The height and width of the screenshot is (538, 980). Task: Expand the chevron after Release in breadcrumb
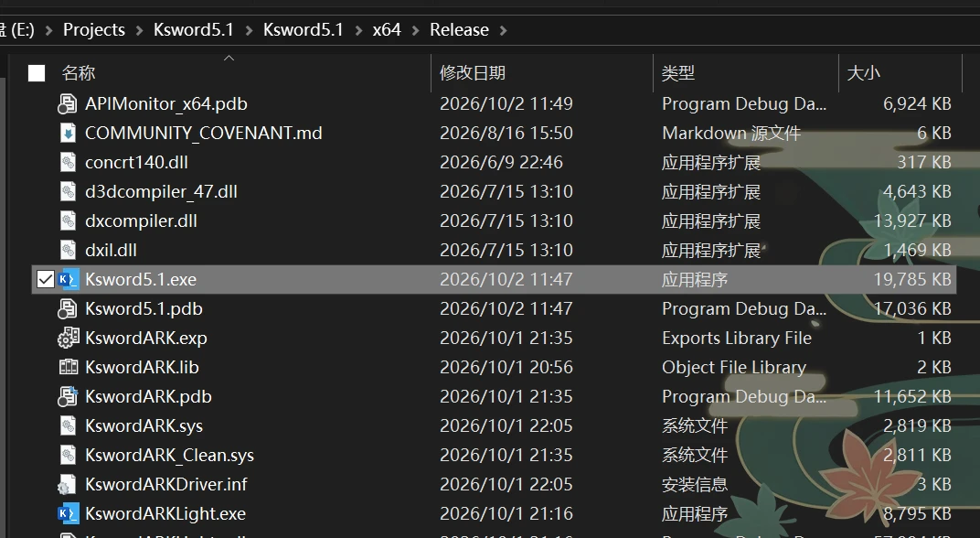[x=504, y=30]
